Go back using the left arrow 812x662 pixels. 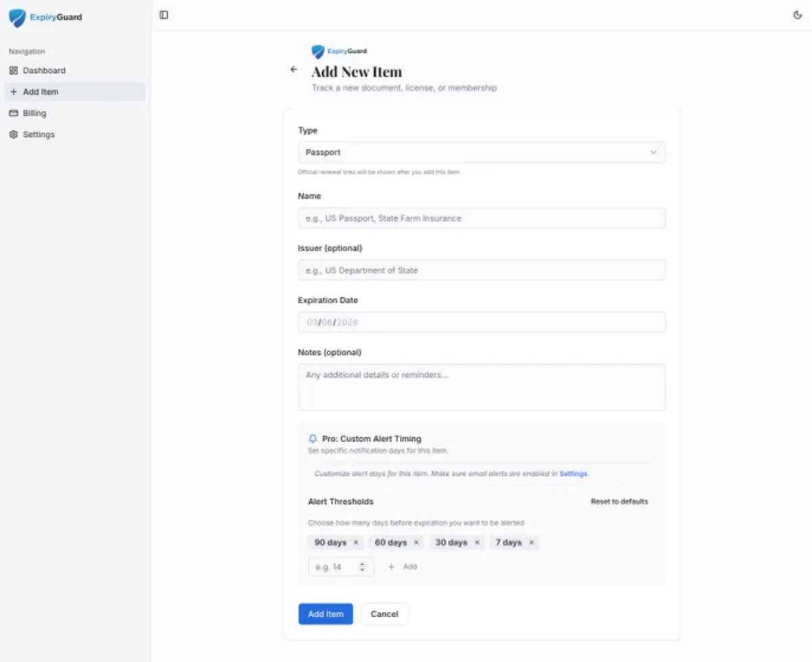[x=294, y=69]
